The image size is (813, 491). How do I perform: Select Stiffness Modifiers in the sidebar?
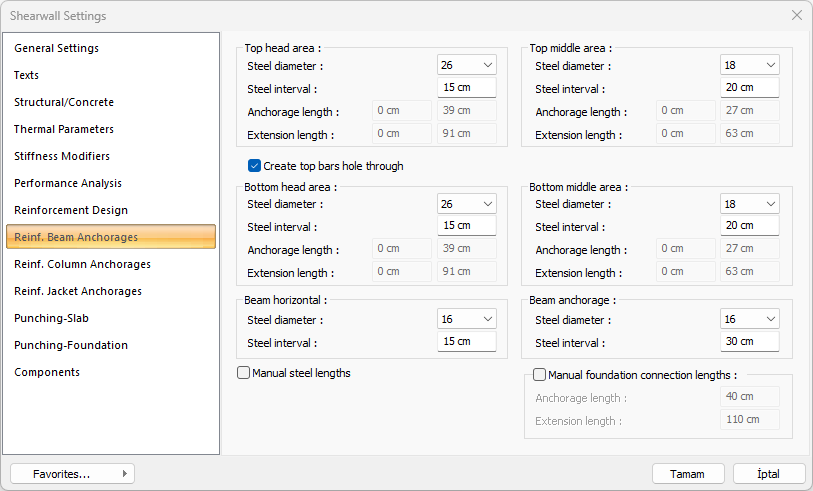tap(62, 156)
